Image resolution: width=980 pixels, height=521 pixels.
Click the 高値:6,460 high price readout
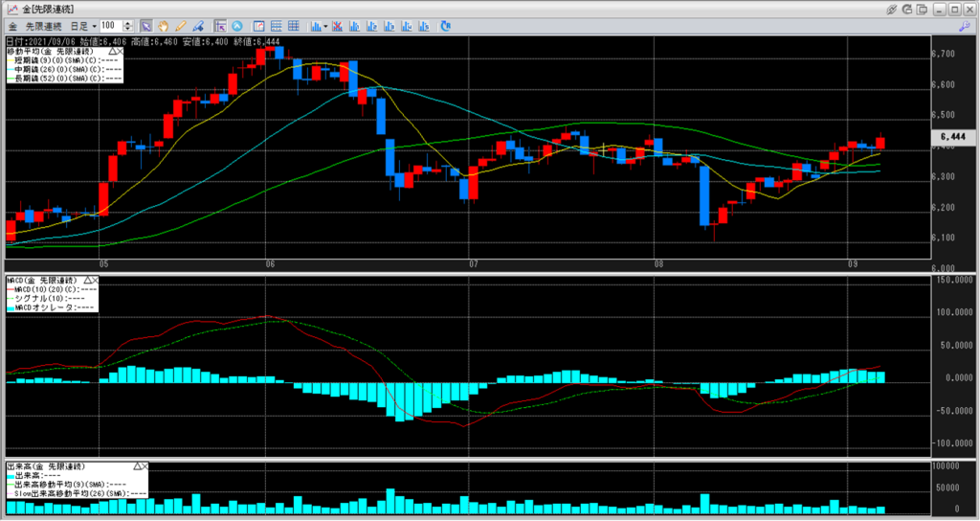(156, 42)
